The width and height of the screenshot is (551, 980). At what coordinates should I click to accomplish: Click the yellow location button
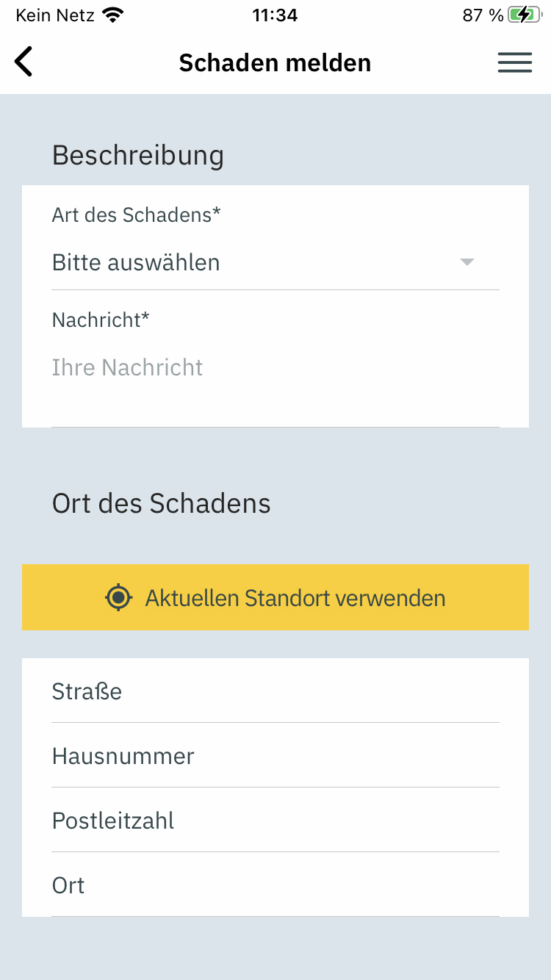275,597
